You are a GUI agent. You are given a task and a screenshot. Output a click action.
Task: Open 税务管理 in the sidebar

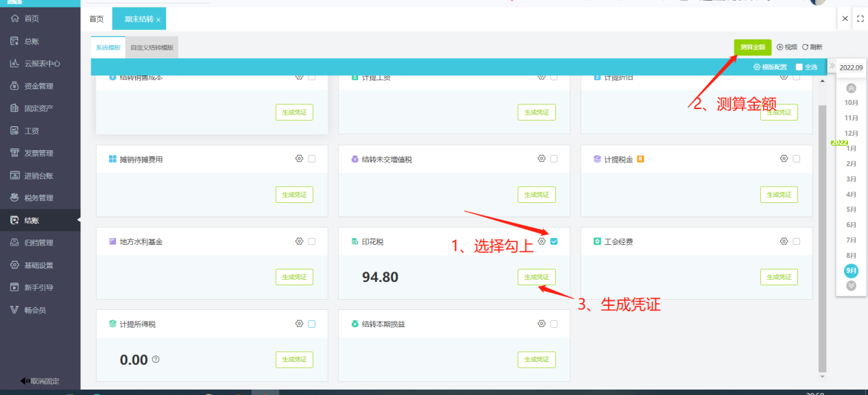tap(40, 198)
